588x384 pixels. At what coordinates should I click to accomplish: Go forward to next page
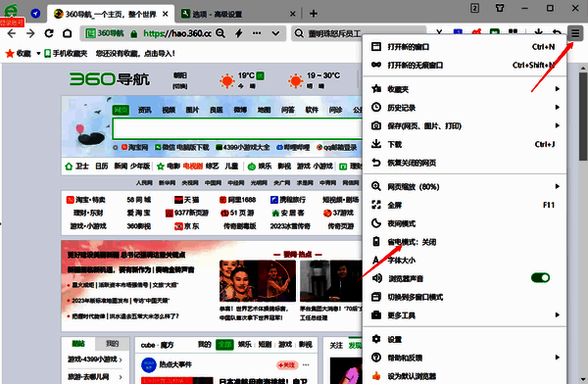point(30,33)
